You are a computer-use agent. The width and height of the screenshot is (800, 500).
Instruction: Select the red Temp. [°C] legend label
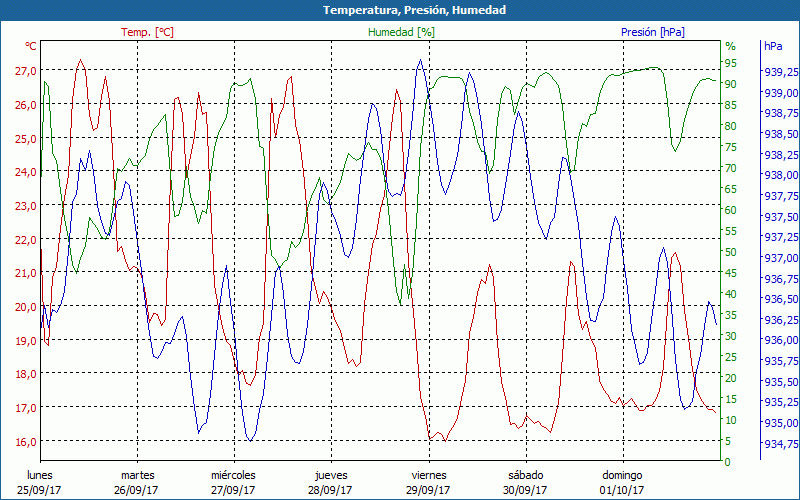click(x=147, y=32)
